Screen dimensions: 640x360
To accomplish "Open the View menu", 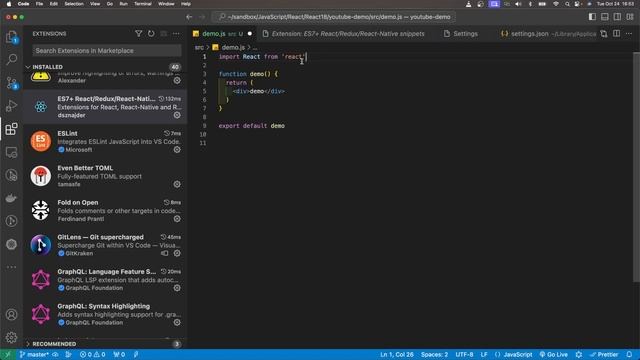I will click(95, 4).
